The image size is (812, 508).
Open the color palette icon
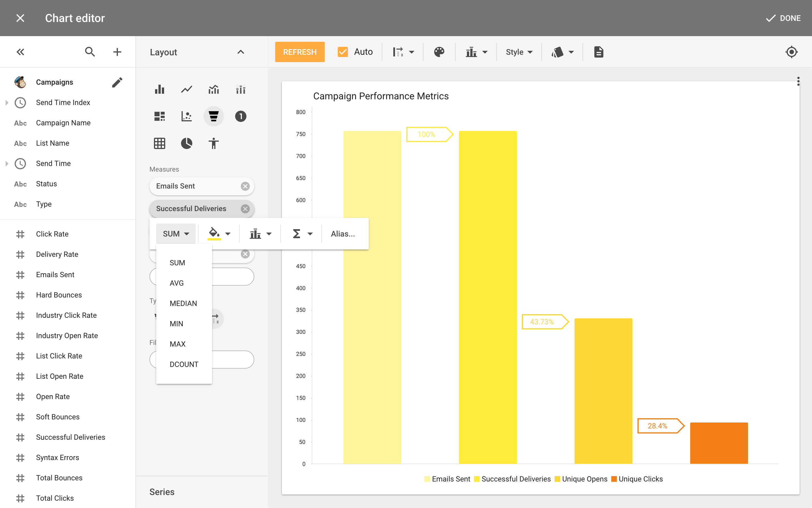pyautogui.click(x=439, y=52)
